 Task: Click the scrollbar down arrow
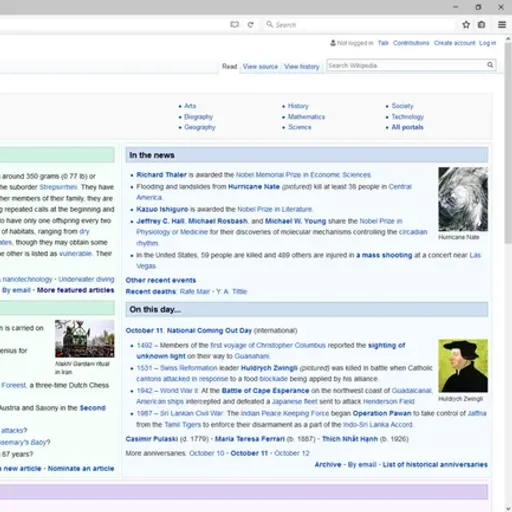(x=508, y=508)
